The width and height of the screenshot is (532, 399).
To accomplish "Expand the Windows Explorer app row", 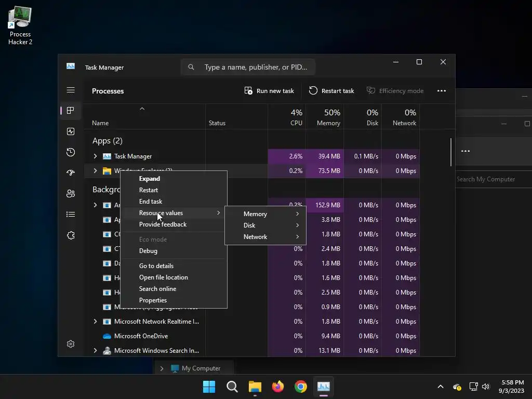I will [x=96, y=170].
